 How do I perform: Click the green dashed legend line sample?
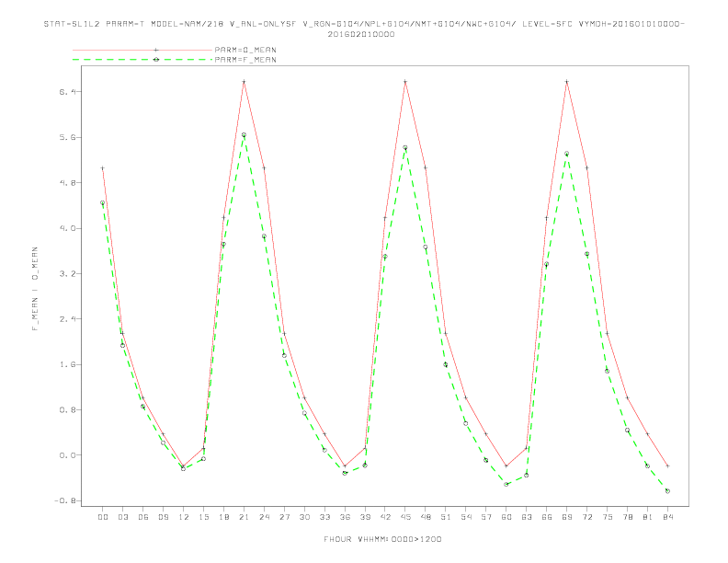click(142, 60)
